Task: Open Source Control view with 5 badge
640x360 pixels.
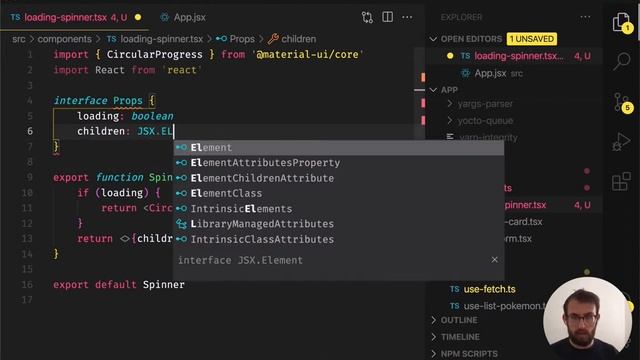Action: click(x=622, y=102)
